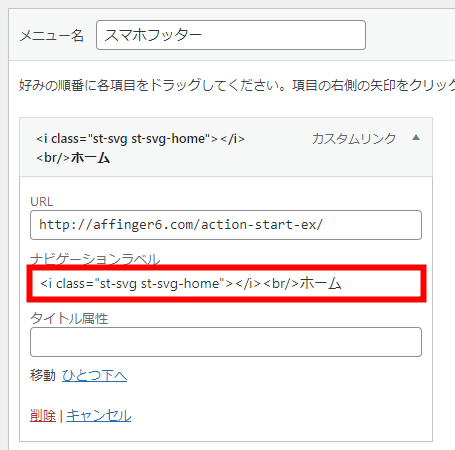The image size is (455, 450).
Task: Collapse the menu item with the triangle arrow
Action: click(416, 138)
